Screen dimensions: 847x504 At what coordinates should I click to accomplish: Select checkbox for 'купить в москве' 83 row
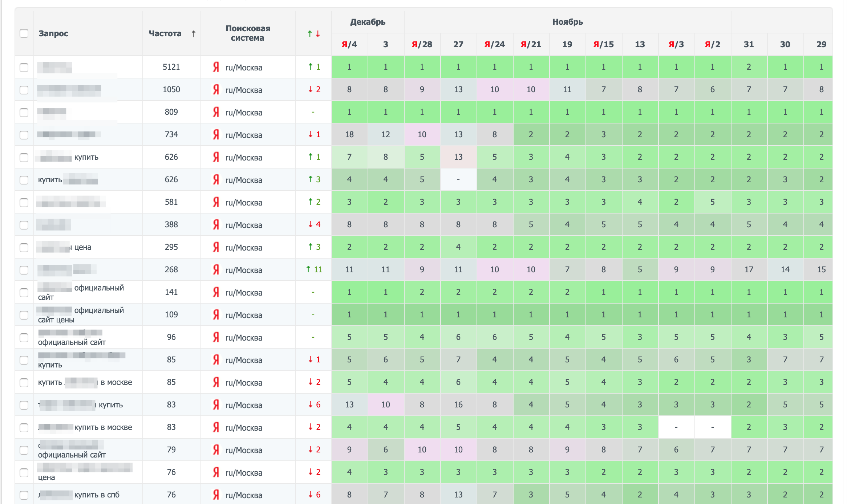coord(24,427)
